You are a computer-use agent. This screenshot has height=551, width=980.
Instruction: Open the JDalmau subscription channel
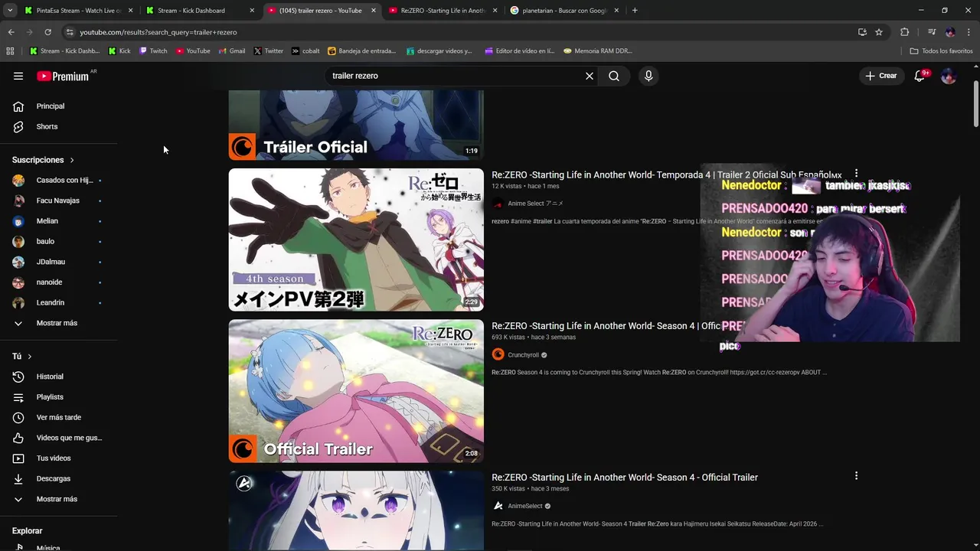(58, 262)
